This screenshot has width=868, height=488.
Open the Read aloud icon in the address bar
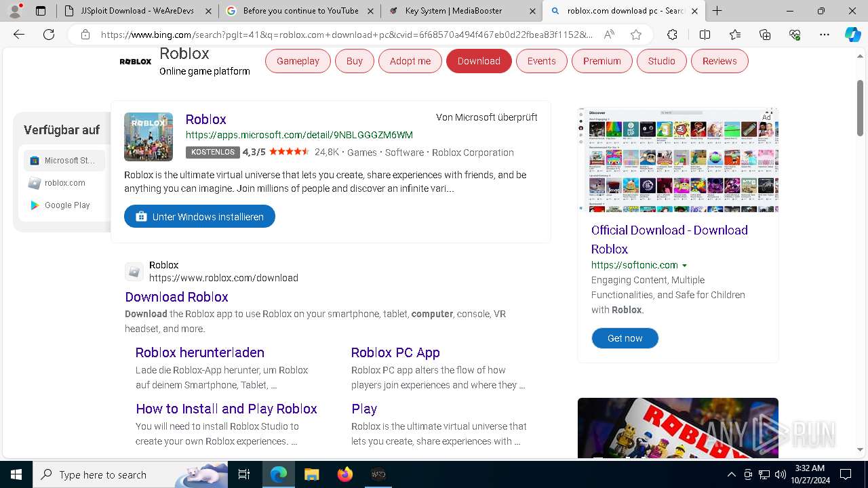[x=609, y=35]
